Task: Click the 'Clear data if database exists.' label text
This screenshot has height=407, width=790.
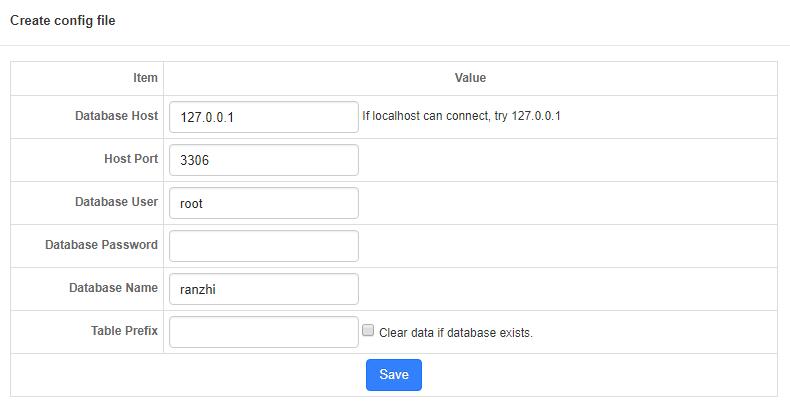Action: tap(455, 333)
